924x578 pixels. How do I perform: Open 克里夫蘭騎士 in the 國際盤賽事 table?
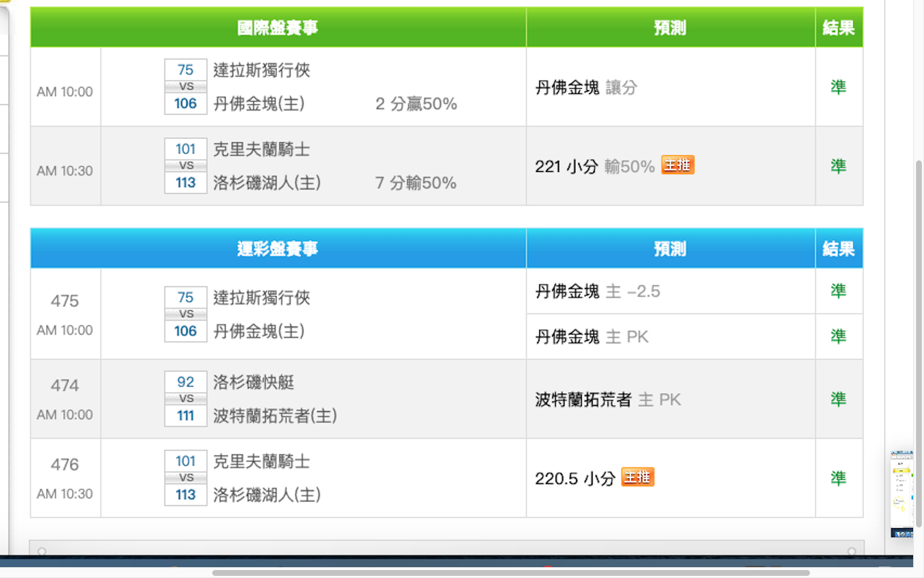click(x=261, y=150)
